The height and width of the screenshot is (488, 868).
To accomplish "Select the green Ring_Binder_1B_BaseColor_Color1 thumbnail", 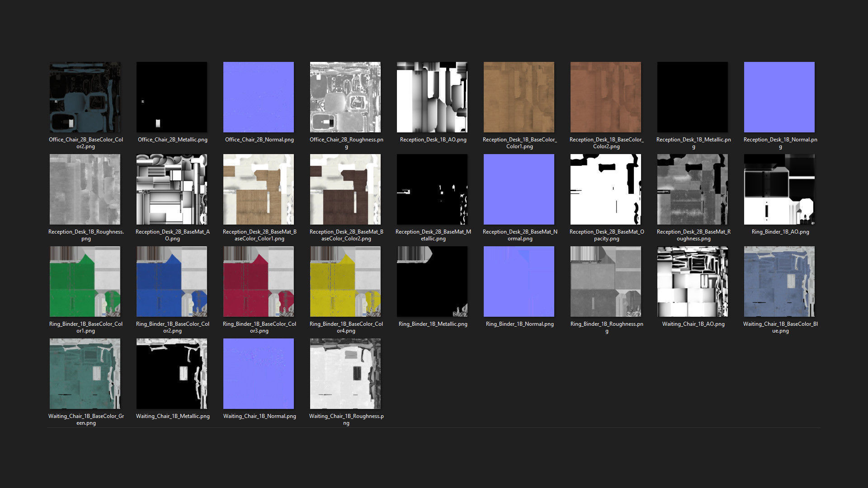I will pyautogui.click(x=85, y=282).
